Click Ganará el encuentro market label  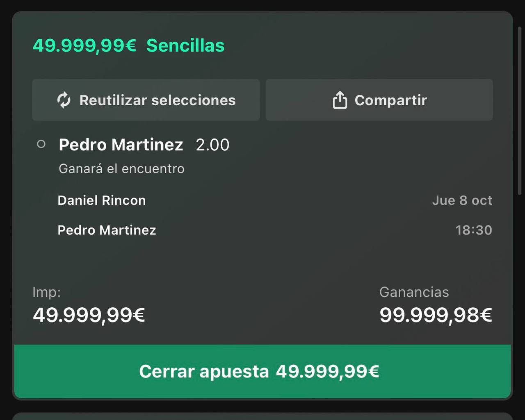point(121,168)
